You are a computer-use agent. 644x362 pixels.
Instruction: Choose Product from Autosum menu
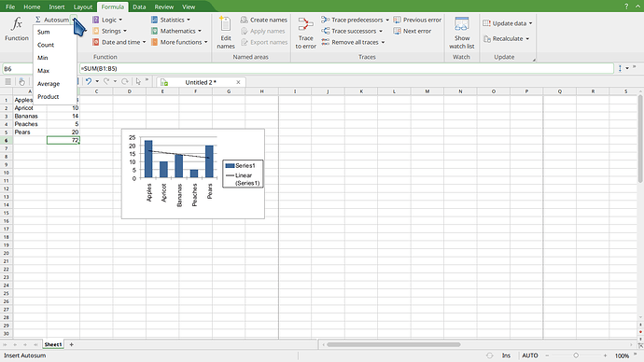[x=55, y=96]
